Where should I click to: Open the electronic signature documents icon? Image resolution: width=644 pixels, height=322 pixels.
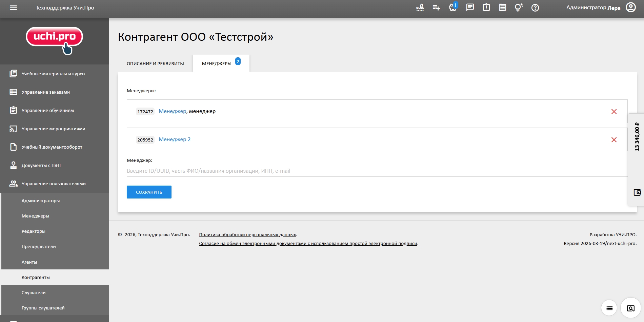(420, 7)
